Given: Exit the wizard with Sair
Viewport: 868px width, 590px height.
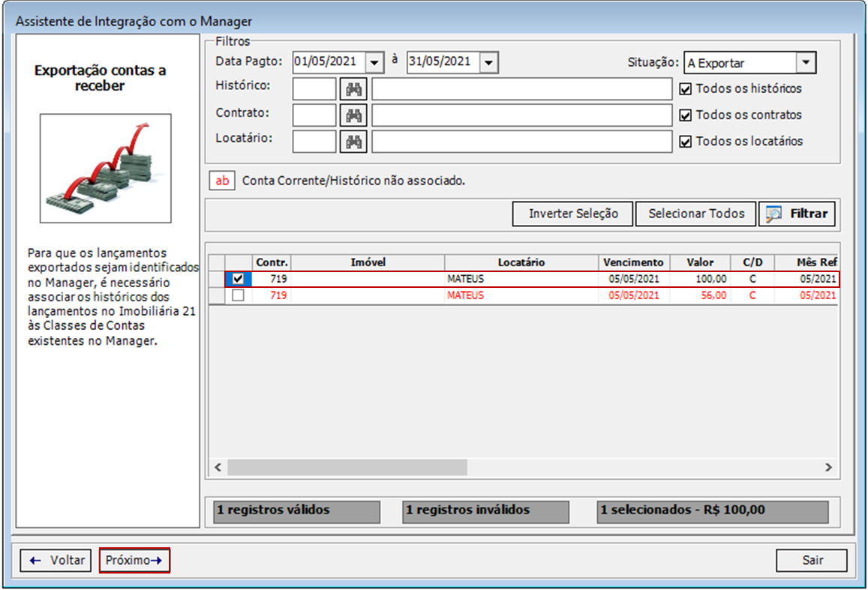Looking at the screenshot, I should point(812,560).
